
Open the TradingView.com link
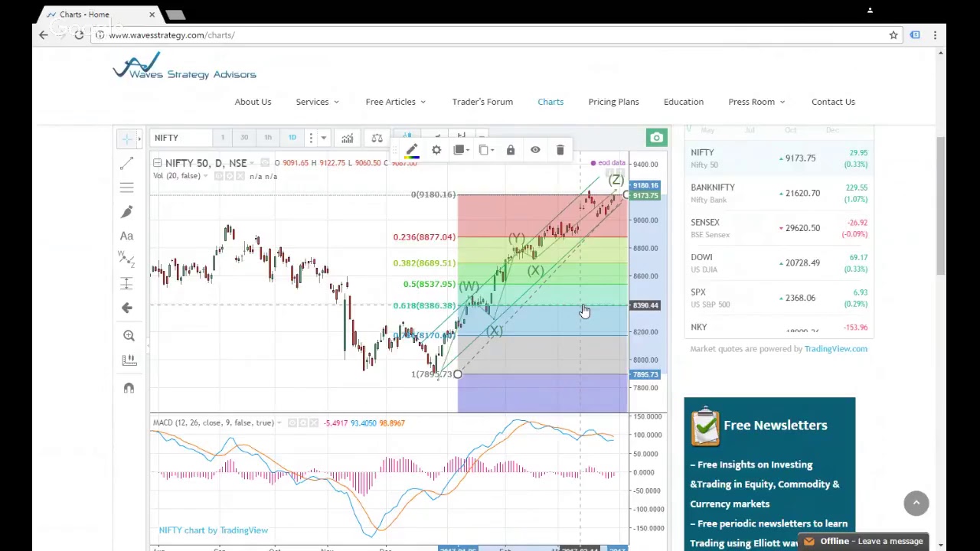click(x=835, y=349)
